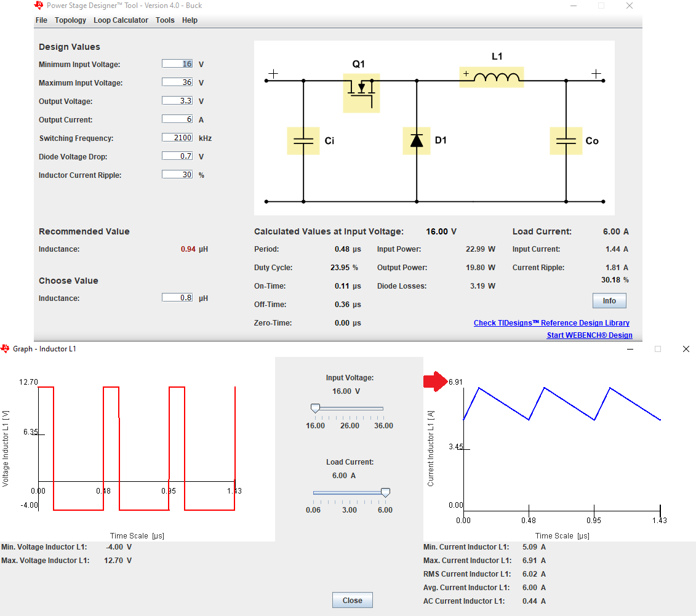This screenshot has width=696, height=616.
Task: Click the Load Current slider handle
Action: click(x=386, y=492)
